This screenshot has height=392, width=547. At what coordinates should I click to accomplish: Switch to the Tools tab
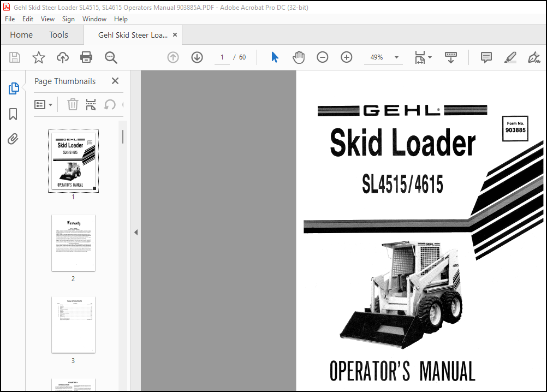[58, 35]
